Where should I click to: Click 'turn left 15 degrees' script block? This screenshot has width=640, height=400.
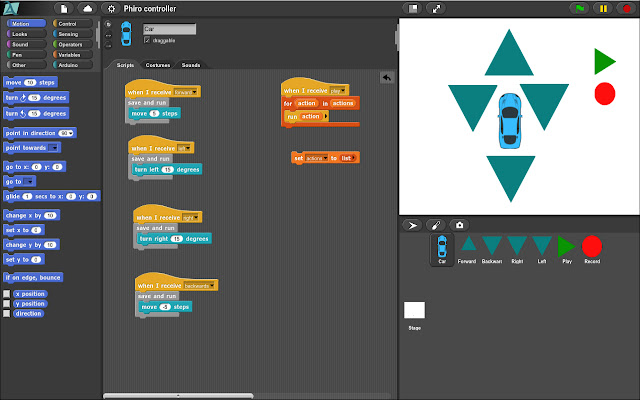point(167,169)
